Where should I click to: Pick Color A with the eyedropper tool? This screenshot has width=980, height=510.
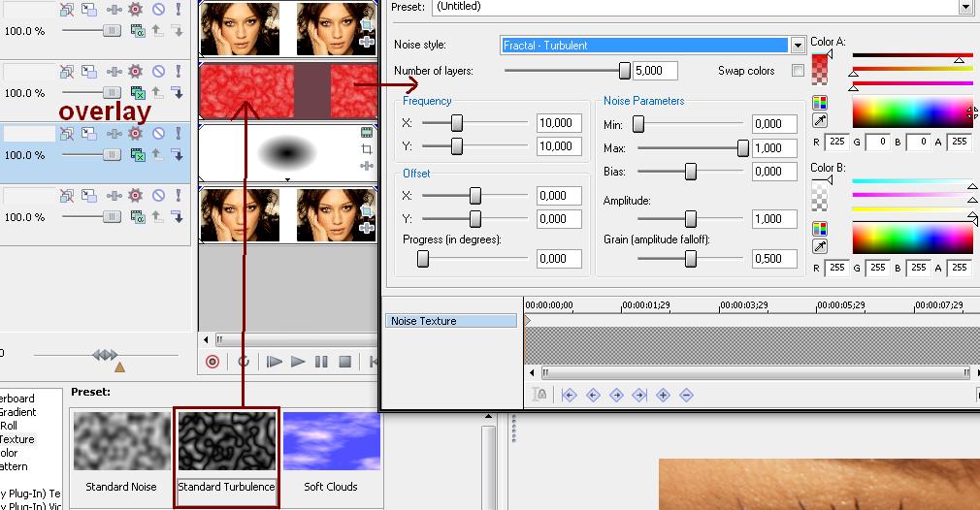tap(820, 121)
